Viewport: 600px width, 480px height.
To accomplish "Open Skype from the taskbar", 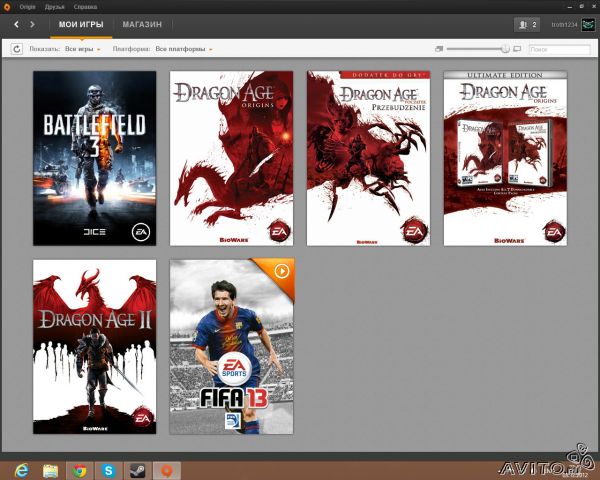I will 109,471.
